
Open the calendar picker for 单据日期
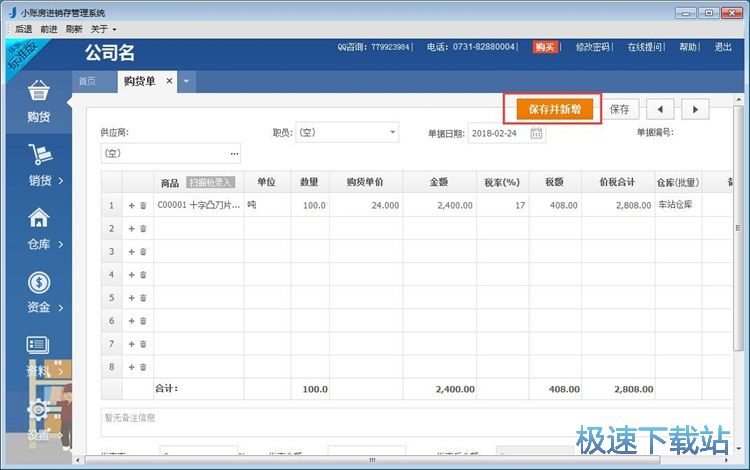click(537, 133)
